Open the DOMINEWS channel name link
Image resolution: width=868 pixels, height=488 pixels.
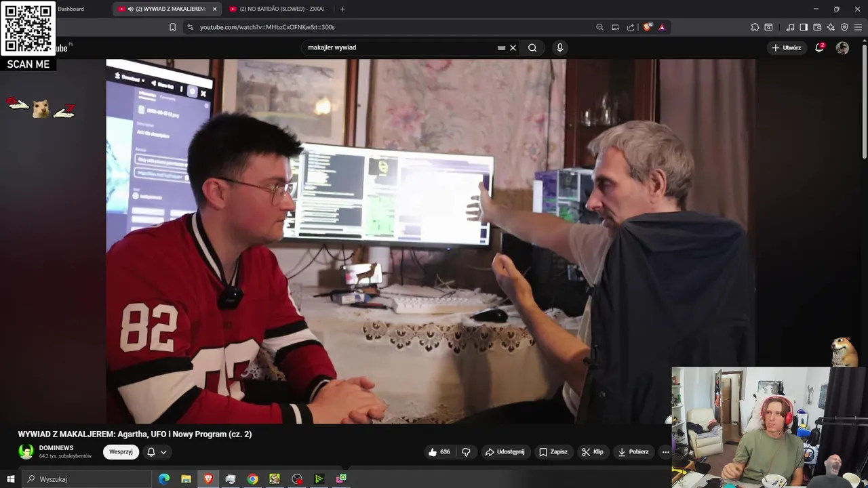point(56,448)
